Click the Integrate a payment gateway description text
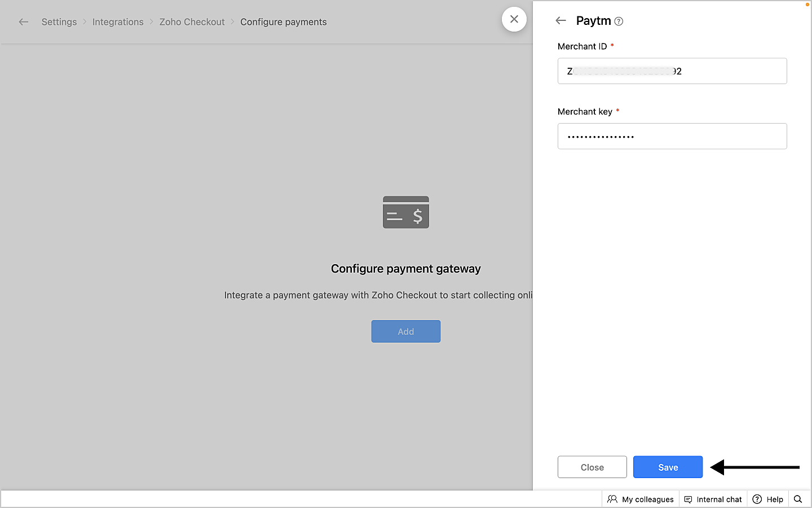 378,295
